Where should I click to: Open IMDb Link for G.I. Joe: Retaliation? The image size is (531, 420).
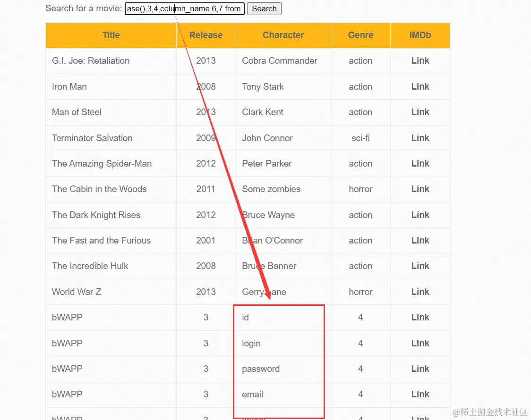[420, 60]
